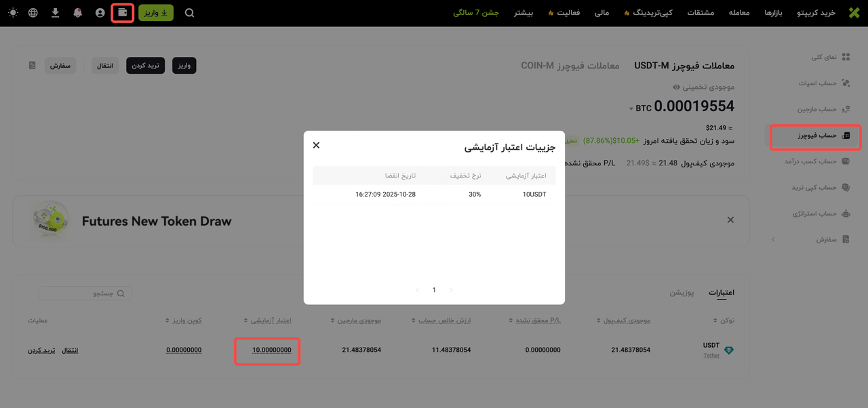The width and height of the screenshot is (868, 408).
Task: Click the ترید کردن link in USDT row
Action: point(41,350)
